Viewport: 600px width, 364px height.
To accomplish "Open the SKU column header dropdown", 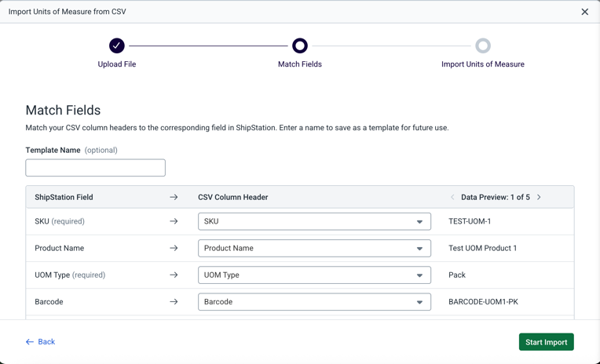I will (315, 221).
